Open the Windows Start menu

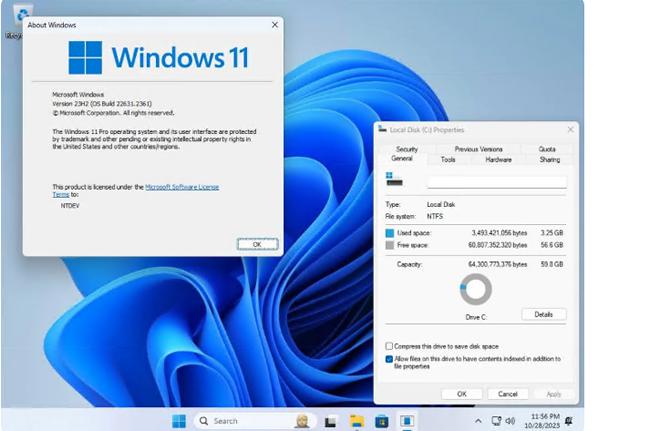179,421
